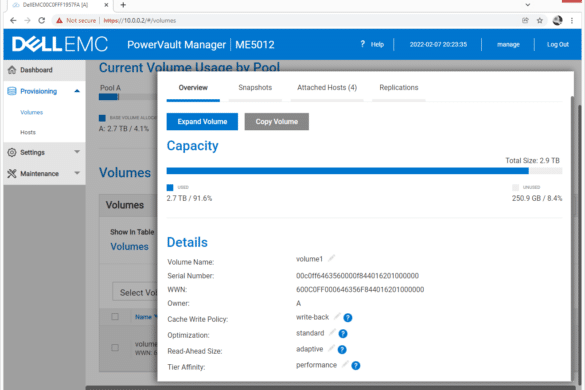Click the Optimization help question mark
The image size is (585, 390).
pos(343,334)
